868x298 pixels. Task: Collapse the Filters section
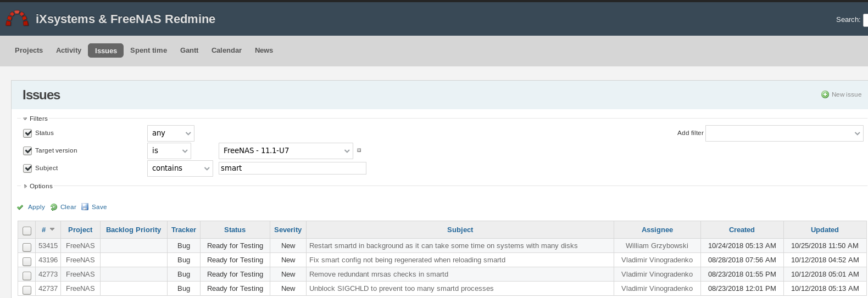(25, 119)
